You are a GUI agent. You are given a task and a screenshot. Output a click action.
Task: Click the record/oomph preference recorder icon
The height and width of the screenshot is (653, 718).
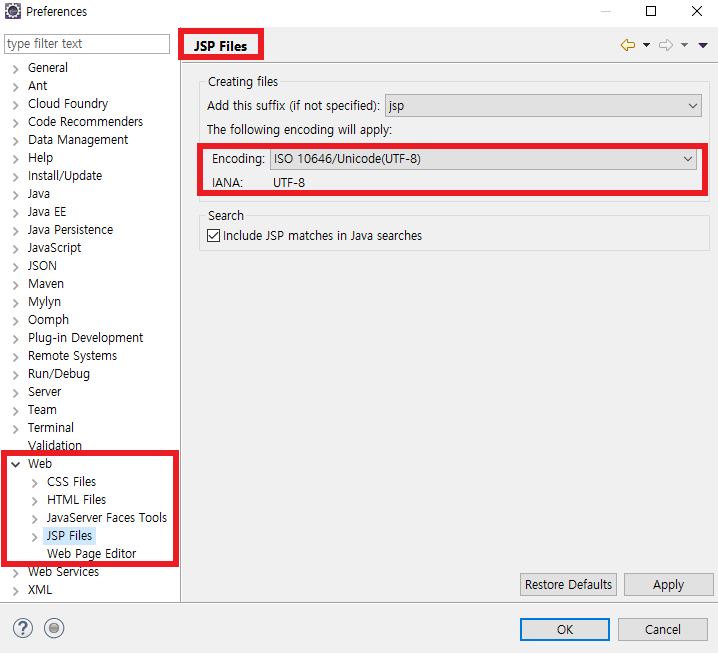click(54, 628)
